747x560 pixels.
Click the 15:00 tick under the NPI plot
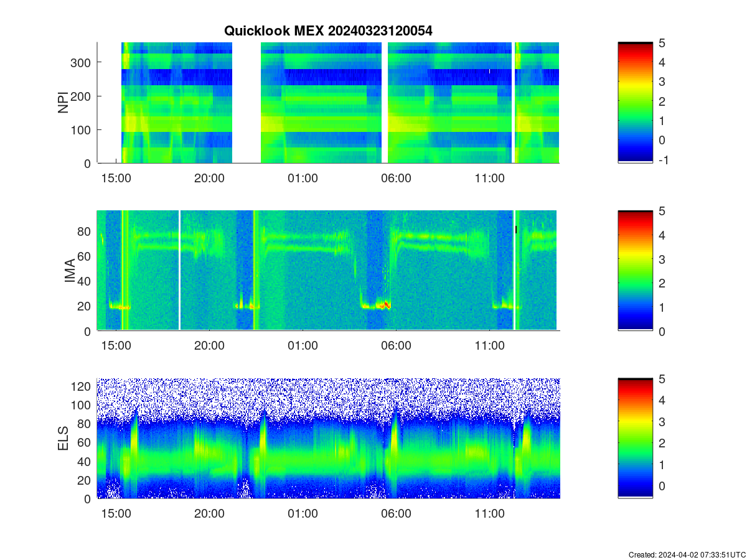(116, 179)
